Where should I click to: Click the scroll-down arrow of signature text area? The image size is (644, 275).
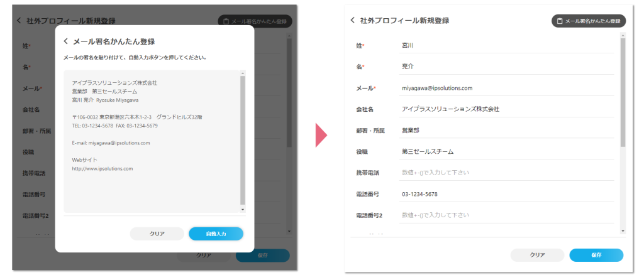click(243, 210)
